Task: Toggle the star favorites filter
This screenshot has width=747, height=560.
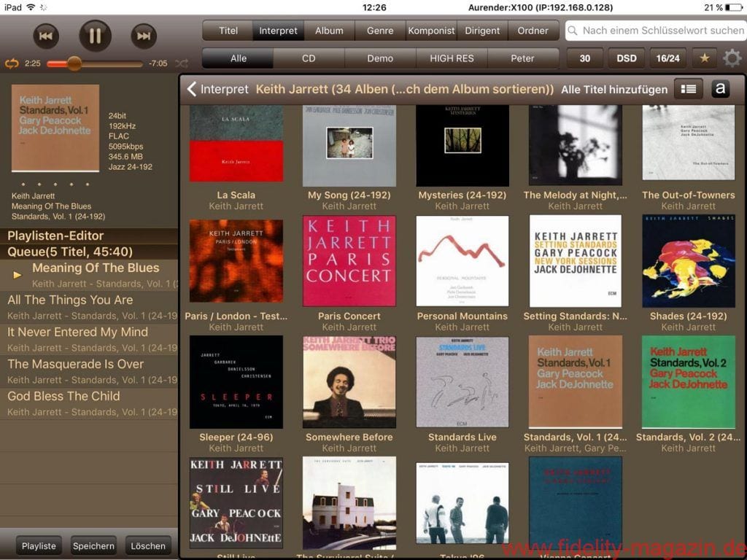Action: point(704,58)
